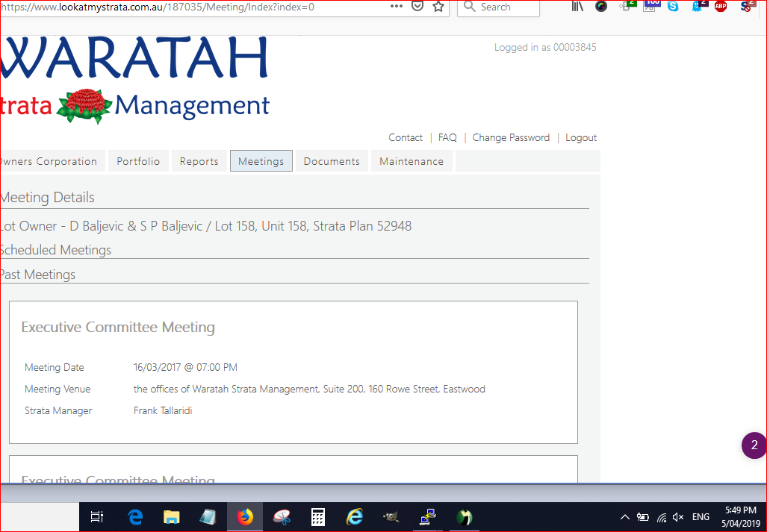Open the notepad-style app in taskbar

[208, 517]
